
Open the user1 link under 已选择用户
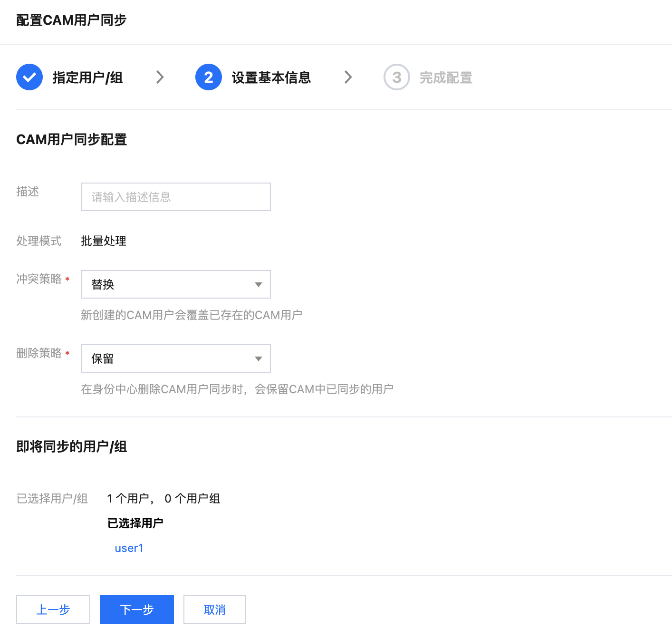[129, 548]
